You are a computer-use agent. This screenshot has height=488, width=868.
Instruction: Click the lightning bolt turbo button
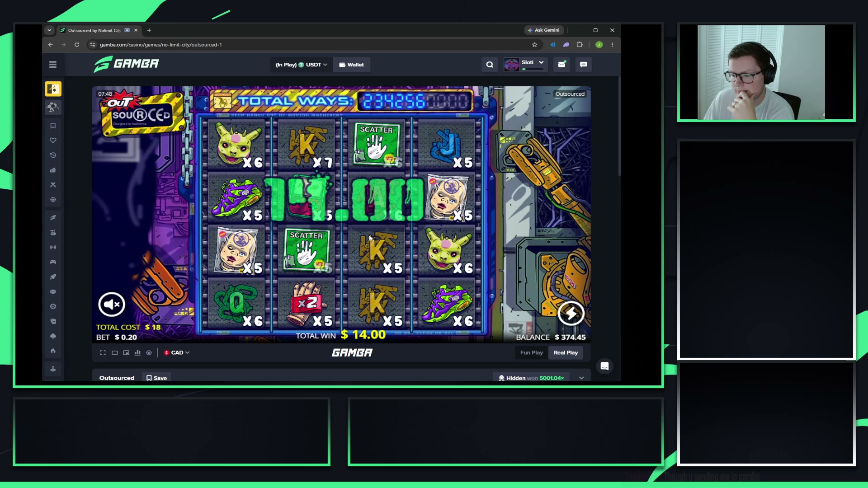pos(571,313)
